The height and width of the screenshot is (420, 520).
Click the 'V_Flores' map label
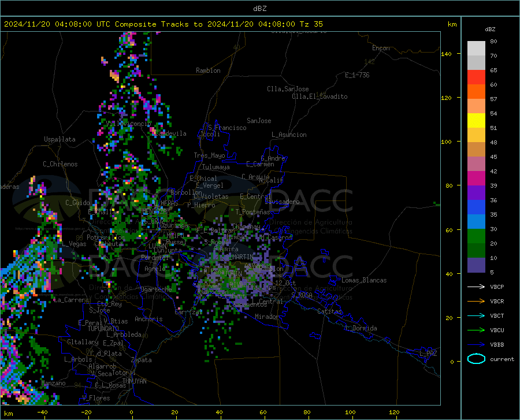pos(96,398)
